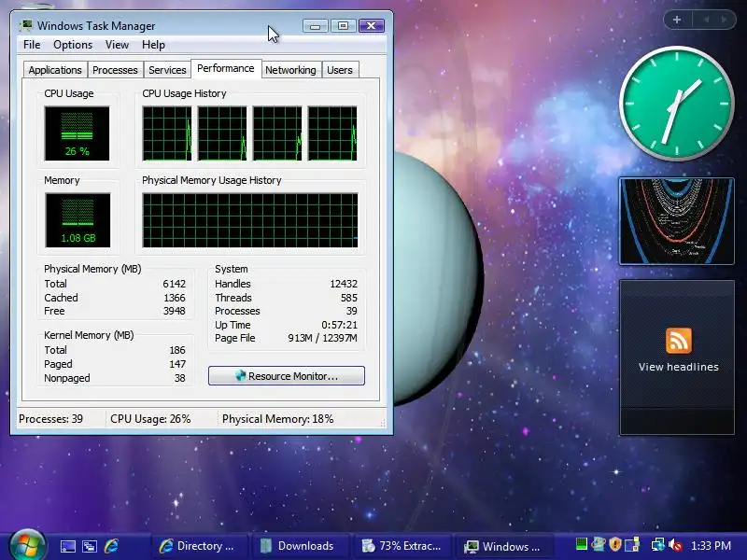This screenshot has height=560, width=747.
Task: Click the green analog clock gadget
Action: tap(676, 104)
